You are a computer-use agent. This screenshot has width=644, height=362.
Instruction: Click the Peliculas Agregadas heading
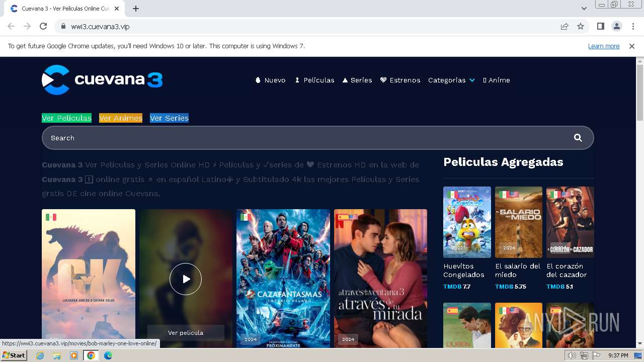click(x=503, y=162)
